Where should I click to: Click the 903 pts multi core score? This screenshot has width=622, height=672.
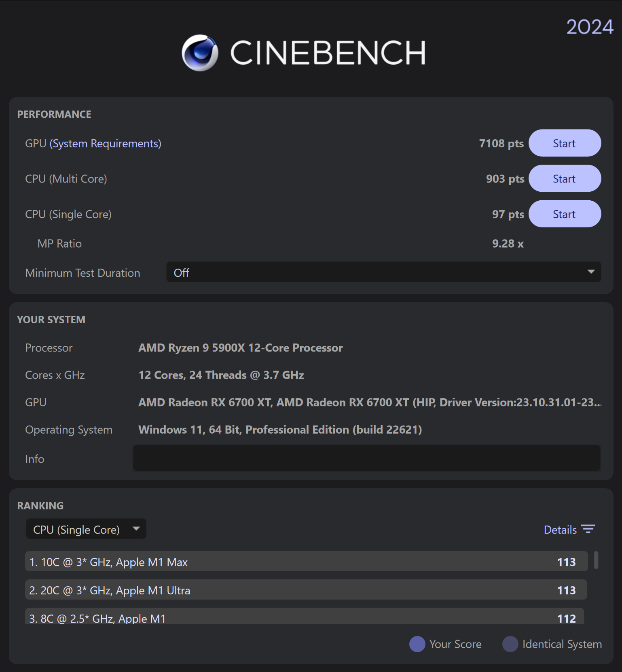[505, 179]
